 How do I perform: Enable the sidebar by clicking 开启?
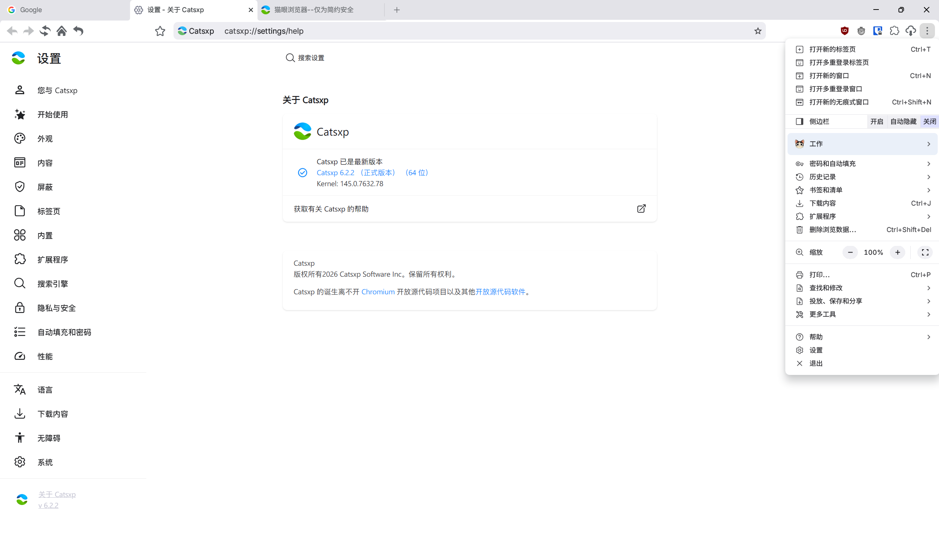coord(877,121)
